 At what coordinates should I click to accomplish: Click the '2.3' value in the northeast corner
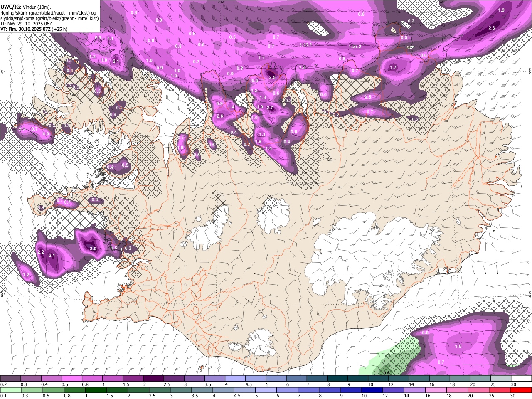tap(492, 28)
